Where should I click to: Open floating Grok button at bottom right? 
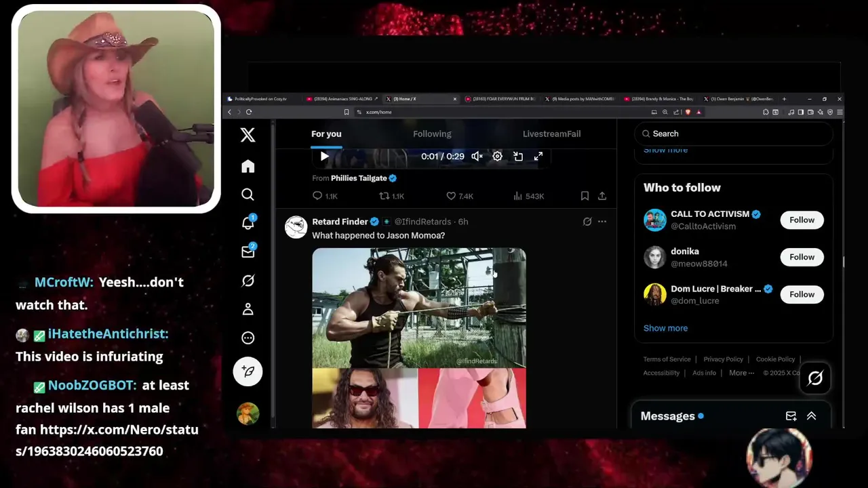click(x=815, y=378)
